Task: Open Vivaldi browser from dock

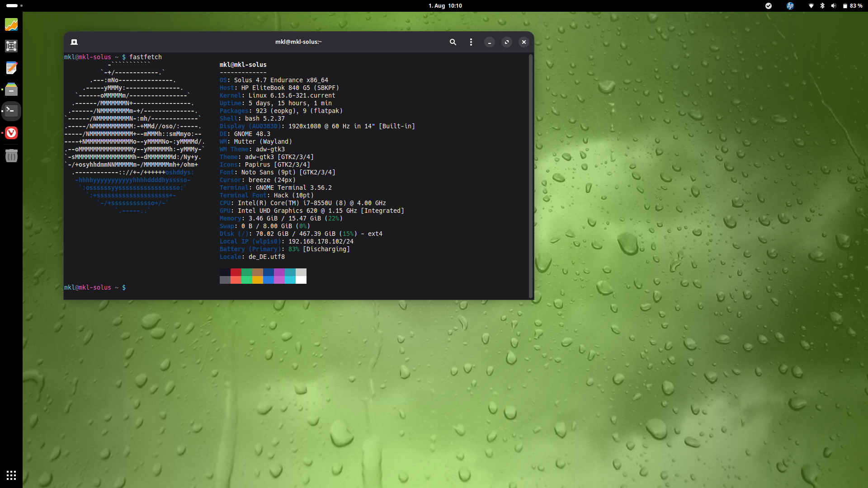Action: coord(11,133)
